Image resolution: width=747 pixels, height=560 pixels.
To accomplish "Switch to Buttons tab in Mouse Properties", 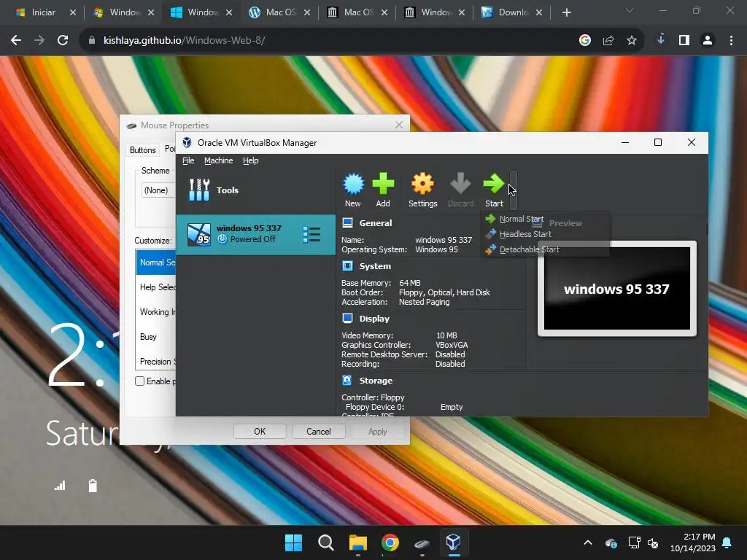I will click(x=142, y=150).
